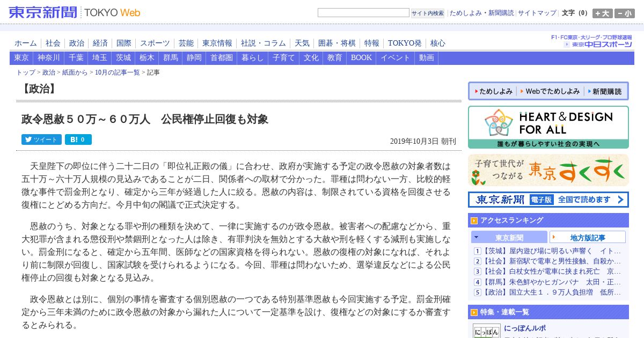644x338 pixels.
Task: Select 茨城 in the regional bar
Action: click(x=123, y=58)
